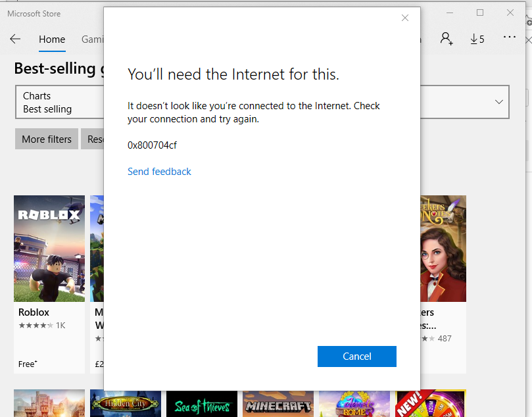The height and width of the screenshot is (417, 532).
Task: Open the Seekers Notes game thumbnail
Action: pos(443,249)
